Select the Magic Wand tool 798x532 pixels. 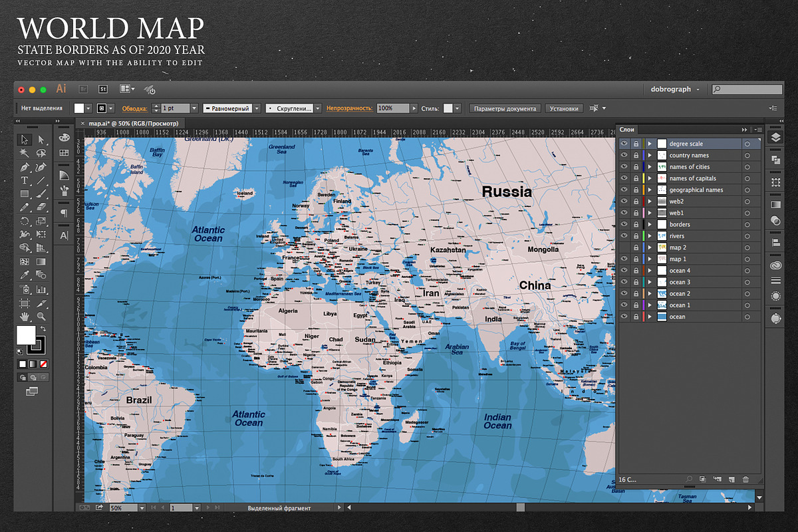[24, 153]
